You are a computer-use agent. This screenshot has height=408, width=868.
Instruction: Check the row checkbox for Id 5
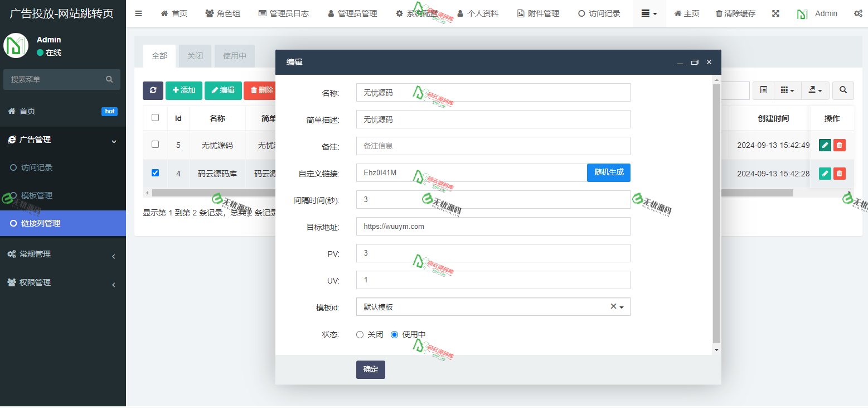point(155,145)
